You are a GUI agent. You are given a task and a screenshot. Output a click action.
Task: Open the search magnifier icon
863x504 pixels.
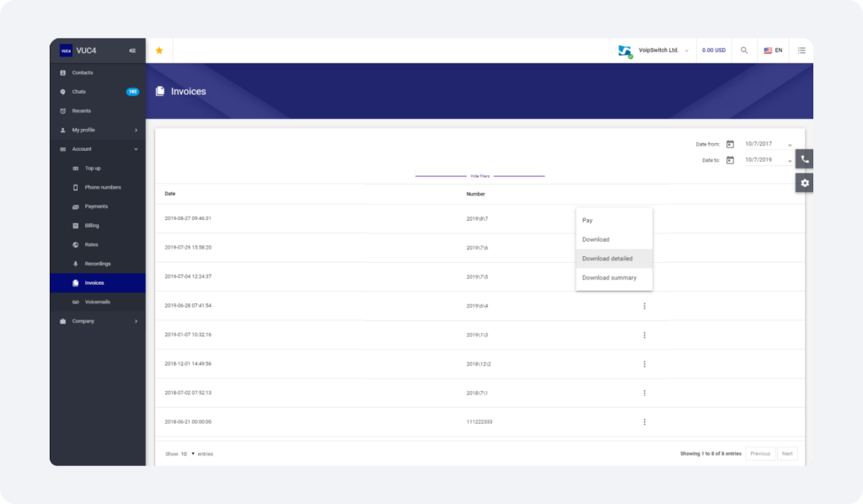744,50
